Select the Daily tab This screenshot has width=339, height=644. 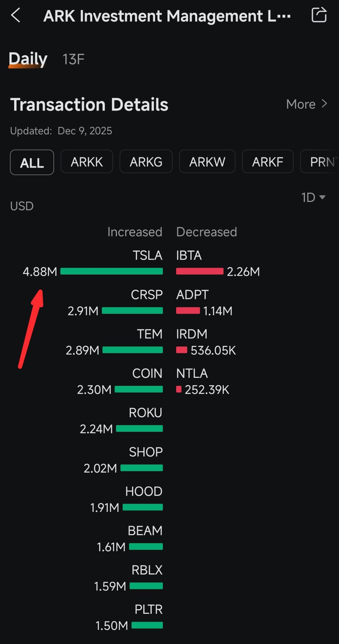(28, 59)
